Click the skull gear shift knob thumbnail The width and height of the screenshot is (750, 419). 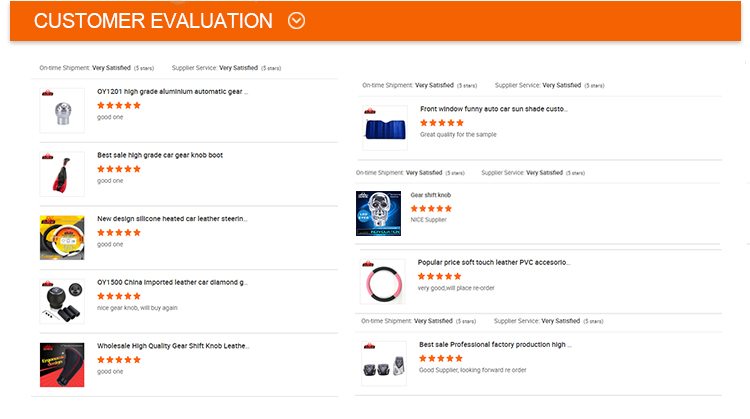pos(378,213)
